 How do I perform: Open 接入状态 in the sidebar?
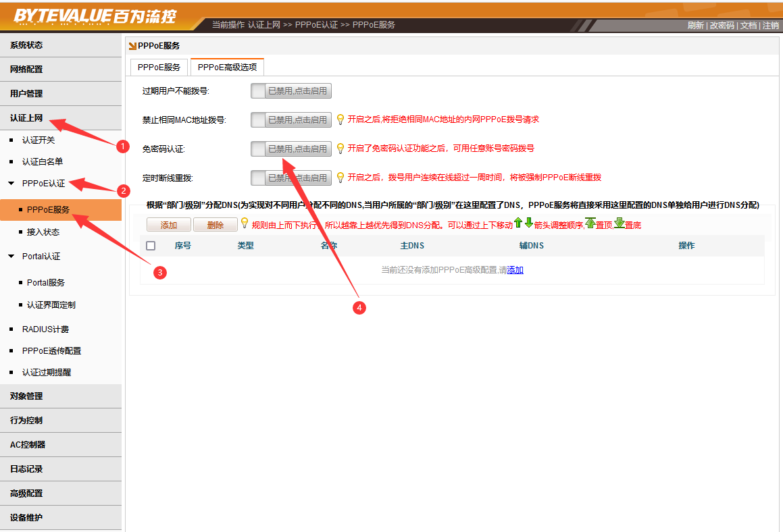coord(43,232)
